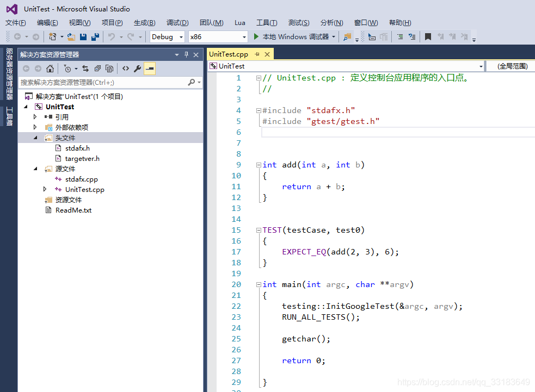The width and height of the screenshot is (535, 392).
Task: Click the display object in member list icon
Action: click(372, 36)
